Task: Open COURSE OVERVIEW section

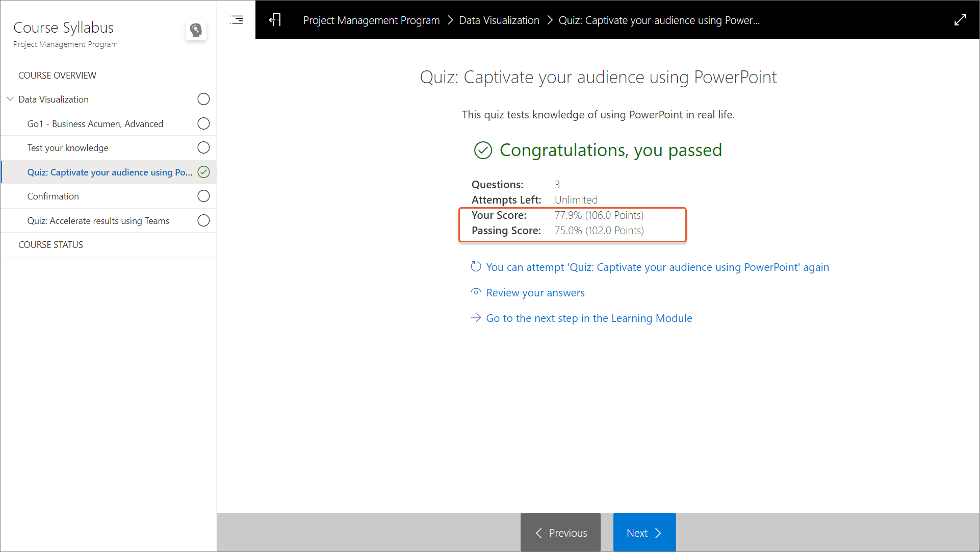Action: tap(57, 75)
